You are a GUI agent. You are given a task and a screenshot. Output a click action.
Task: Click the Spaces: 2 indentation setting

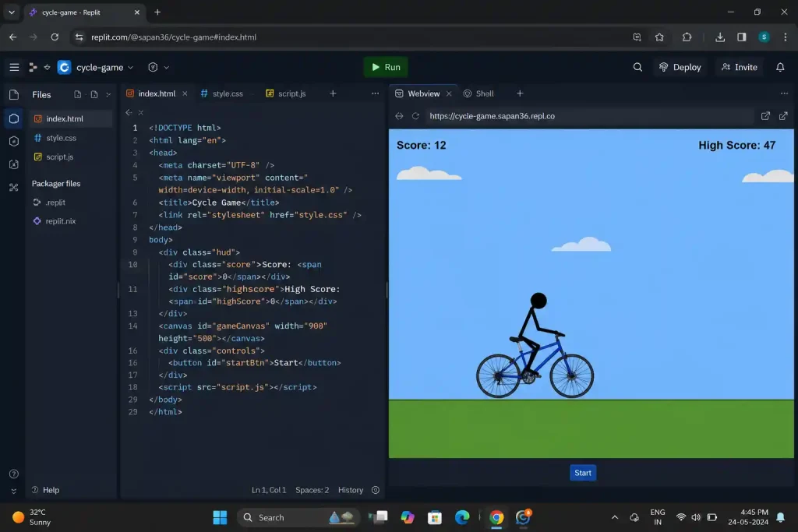coord(312,490)
